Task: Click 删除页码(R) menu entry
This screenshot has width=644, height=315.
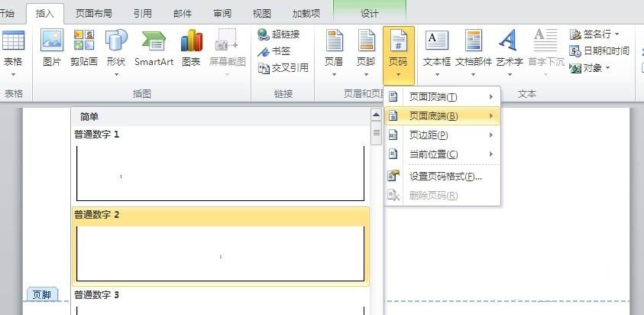Action: coord(442,195)
